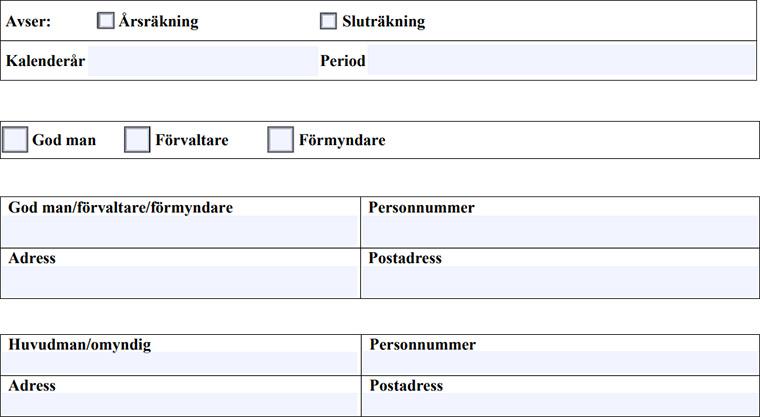Click the Kalenderår input field
760x417 pixels.
[202, 61]
